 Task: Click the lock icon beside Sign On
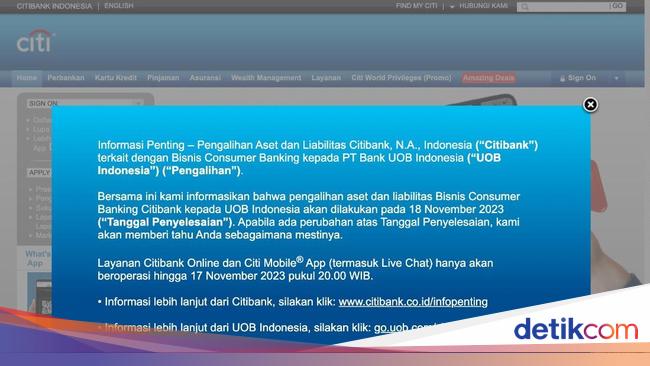pyautogui.click(x=563, y=78)
